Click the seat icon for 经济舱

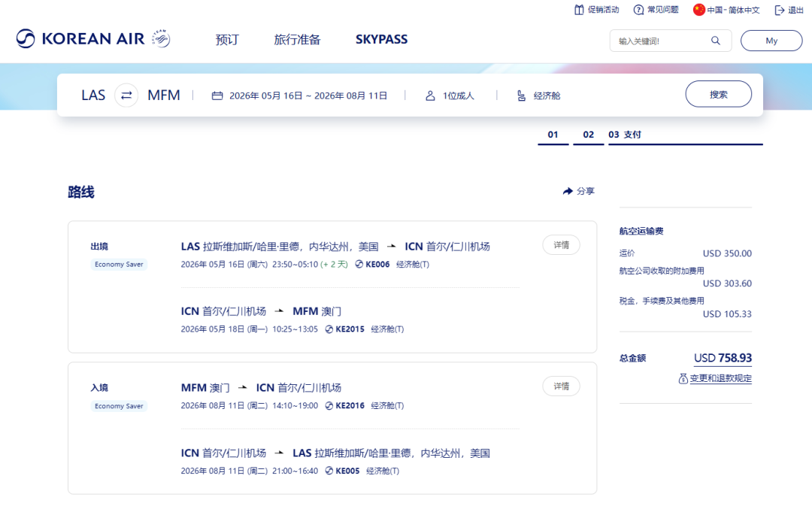point(521,95)
